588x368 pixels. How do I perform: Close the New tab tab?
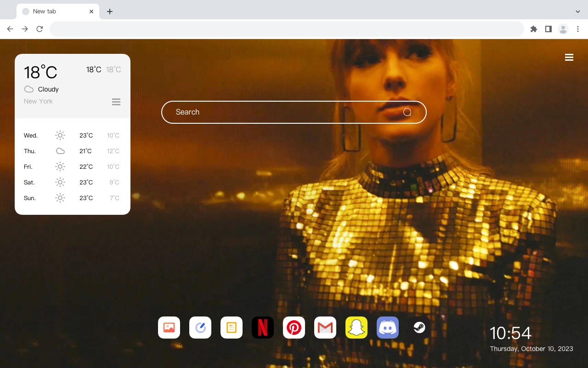(91, 11)
